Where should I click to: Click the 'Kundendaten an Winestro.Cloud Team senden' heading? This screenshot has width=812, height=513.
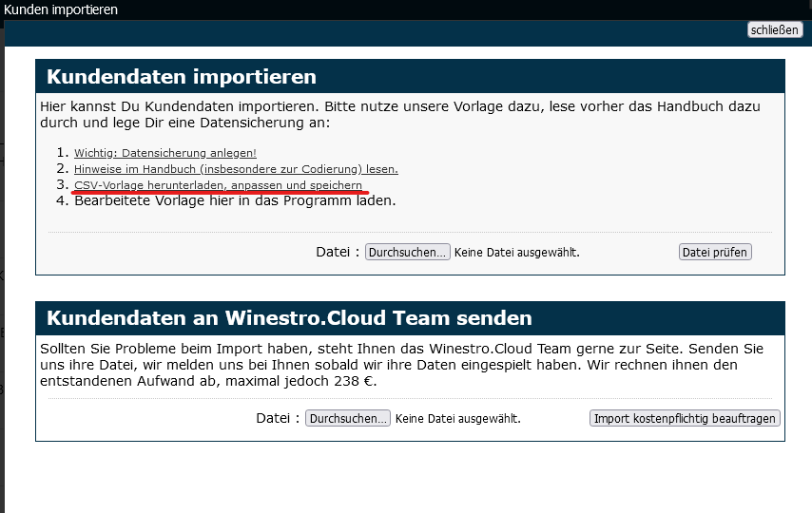(x=289, y=317)
